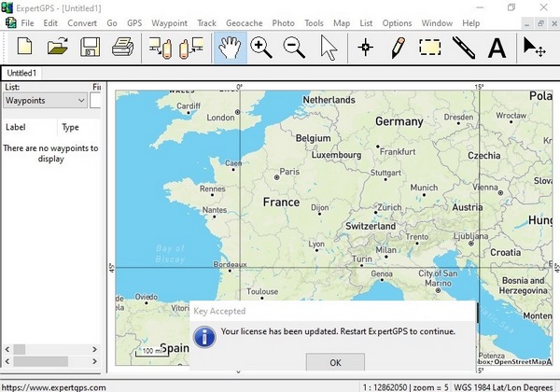Open the Map menu

point(342,23)
